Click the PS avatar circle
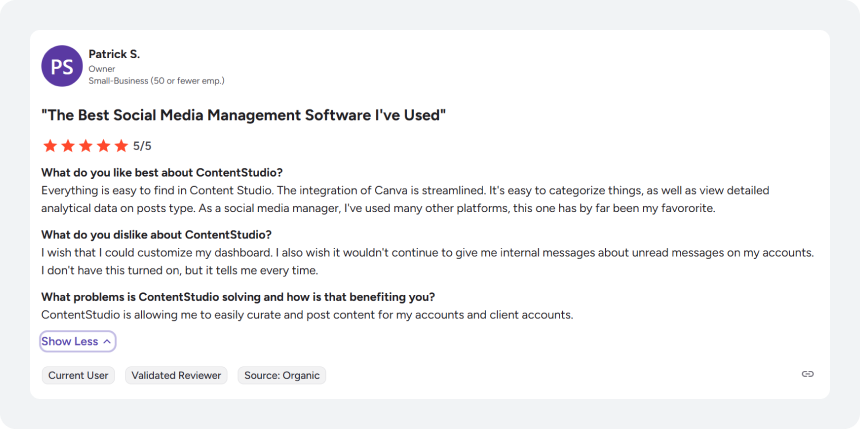Viewport: 860px width, 429px height. 62,66
